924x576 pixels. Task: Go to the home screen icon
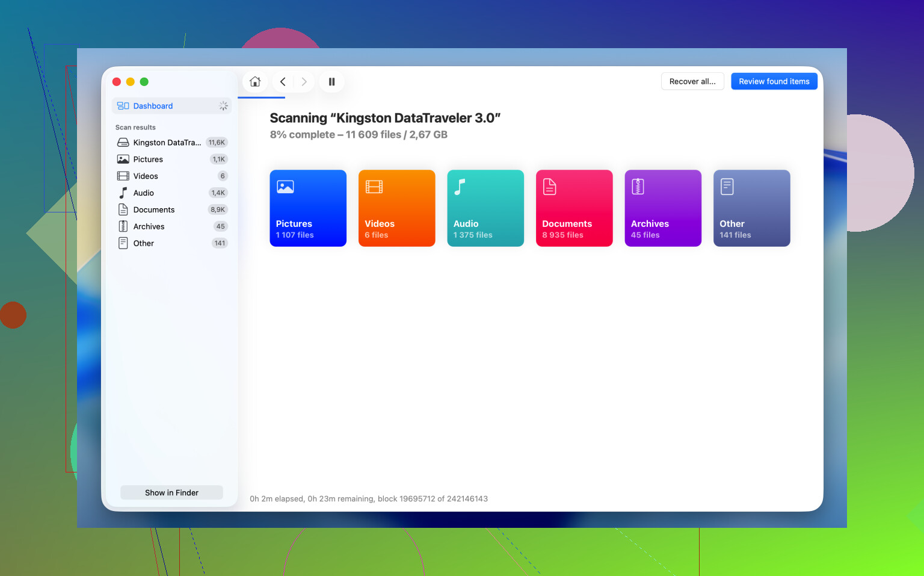click(x=255, y=81)
